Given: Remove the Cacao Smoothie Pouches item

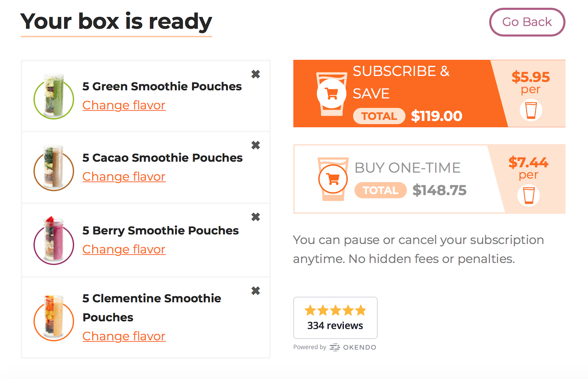Looking at the screenshot, I should (x=255, y=145).
